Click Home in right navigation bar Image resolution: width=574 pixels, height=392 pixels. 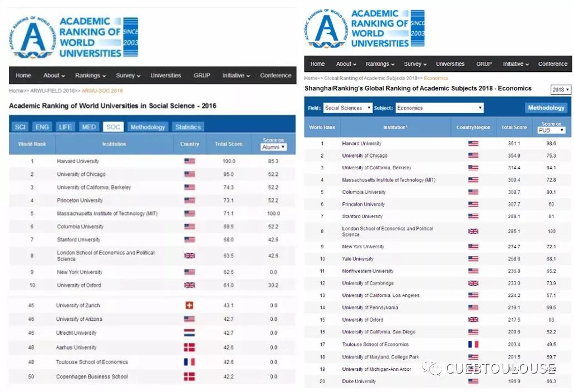tap(317, 64)
